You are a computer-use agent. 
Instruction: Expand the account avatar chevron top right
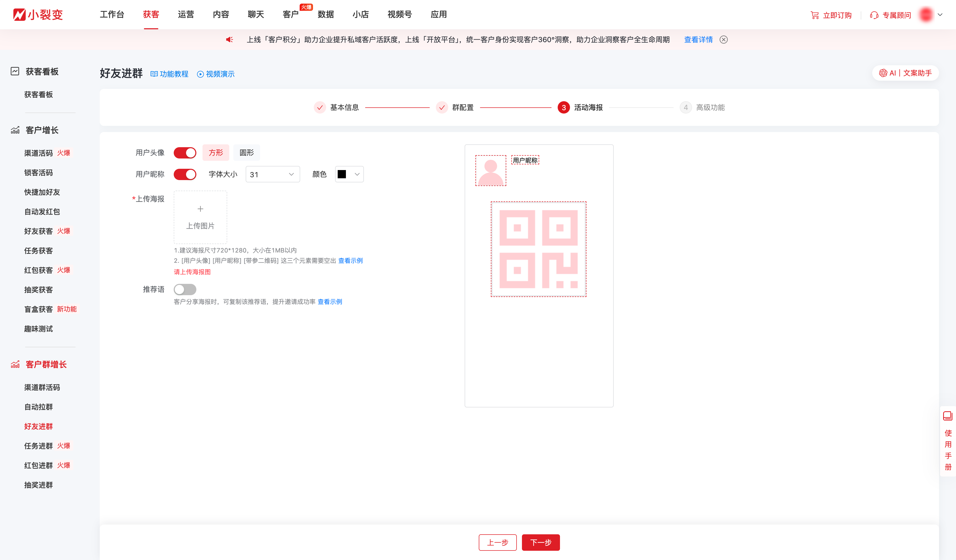pyautogui.click(x=940, y=15)
